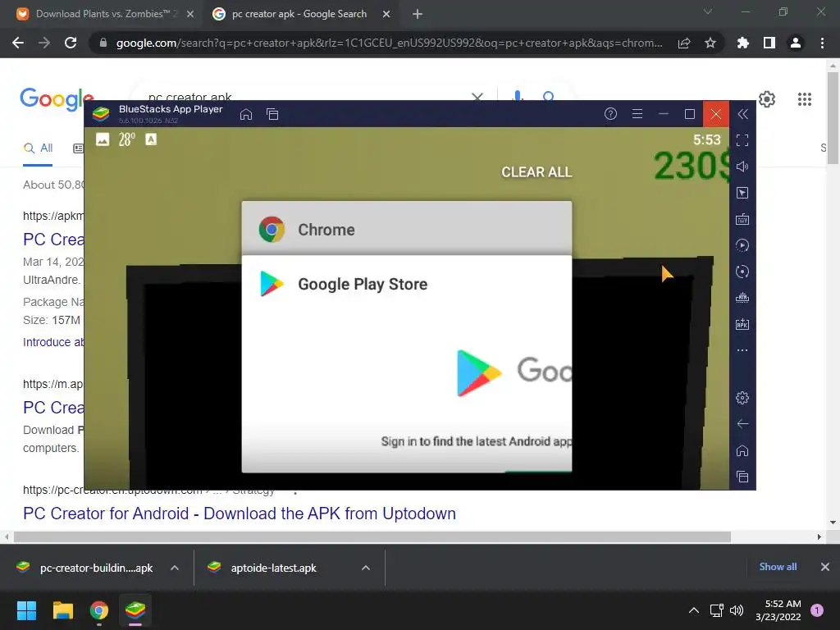Screen dimensions: 840x630
Task: Open multi-instance icon in BlueStacks title bar
Action: pyautogui.click(x=272, y=114)
